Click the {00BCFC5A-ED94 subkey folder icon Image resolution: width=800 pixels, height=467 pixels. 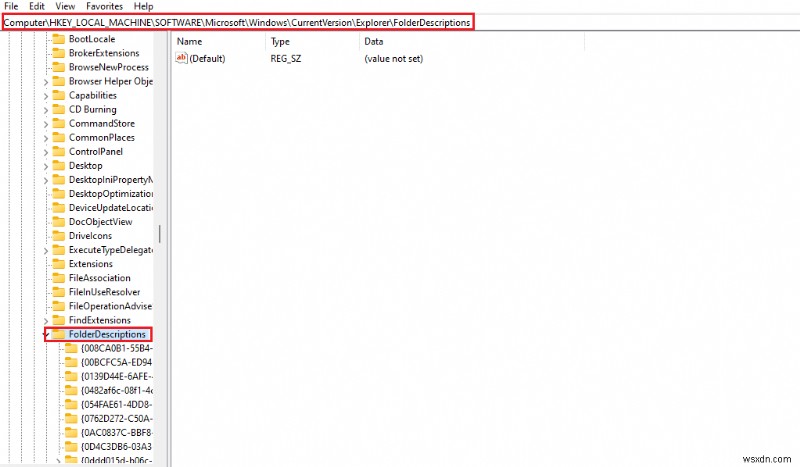coord(71,362)
